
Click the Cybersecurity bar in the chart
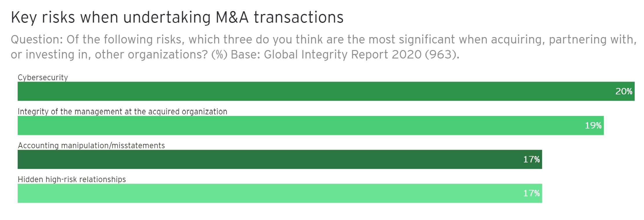click(290, 91)
